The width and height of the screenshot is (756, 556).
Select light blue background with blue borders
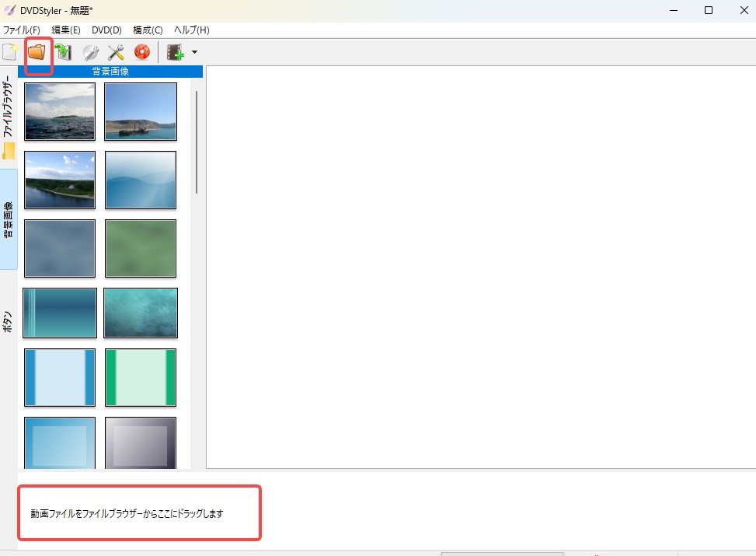60,377
